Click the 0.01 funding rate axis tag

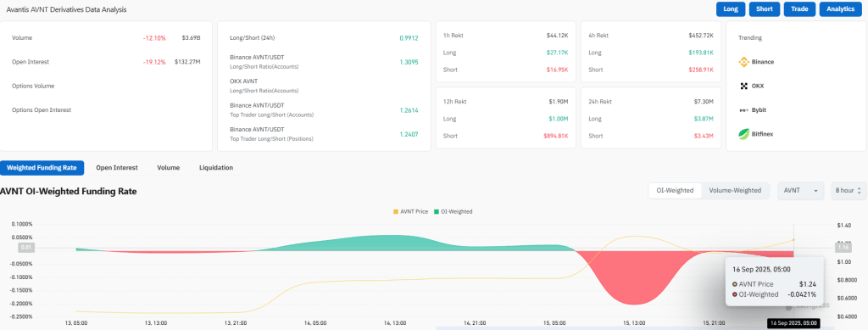25,248
